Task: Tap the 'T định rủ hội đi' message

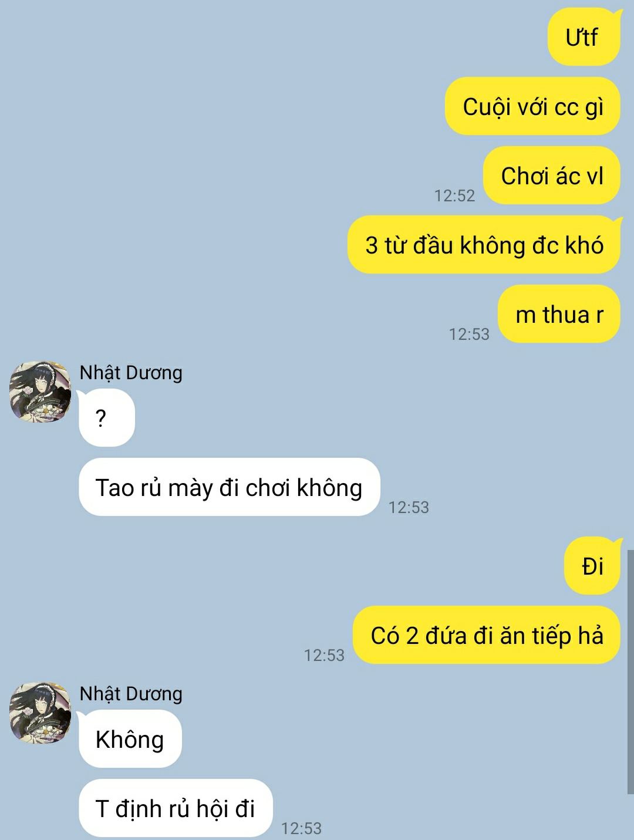Action: (x=176, y=808)
